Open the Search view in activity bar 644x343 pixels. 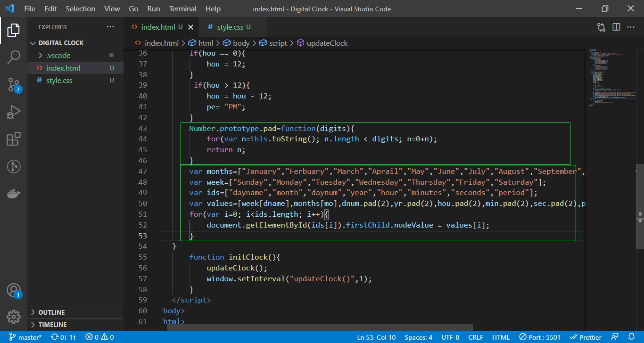[14, 57]
